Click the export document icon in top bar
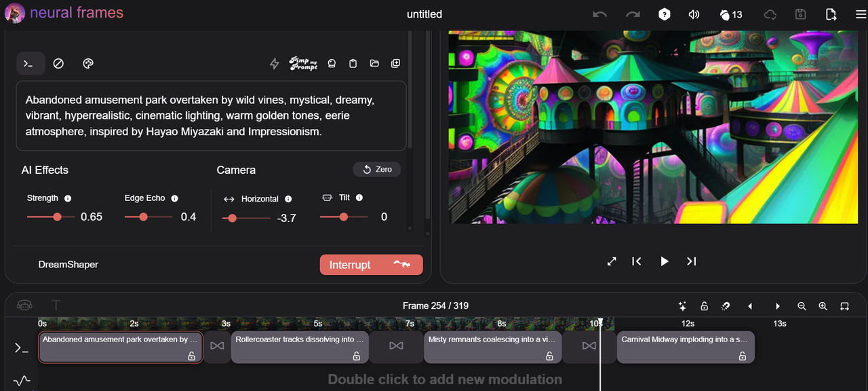This screenshot has height=391, width=868. (831, 14)
